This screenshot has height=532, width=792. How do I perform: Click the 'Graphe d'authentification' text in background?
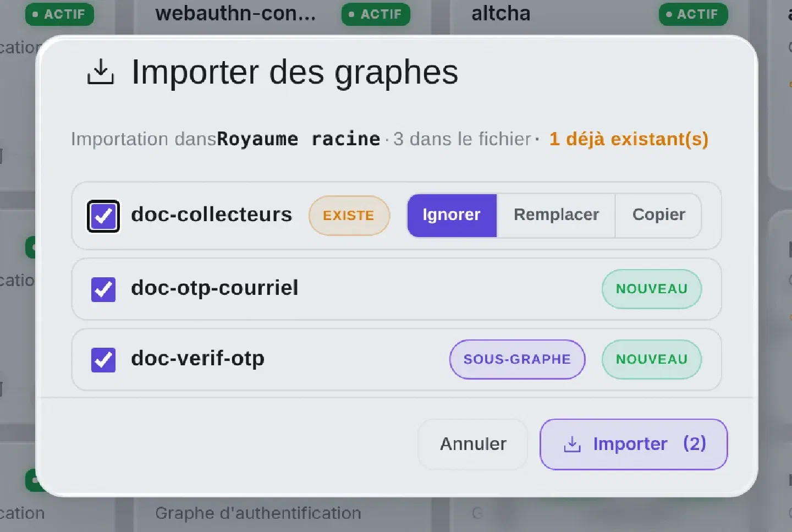tap(258, 513)
